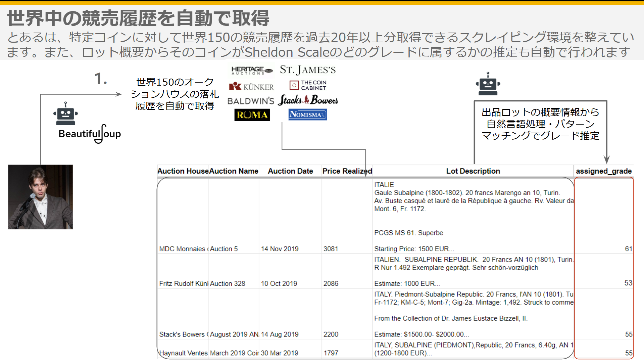Click the Baldwin's logo
644x364 pixels.
(x=251, y=101)
